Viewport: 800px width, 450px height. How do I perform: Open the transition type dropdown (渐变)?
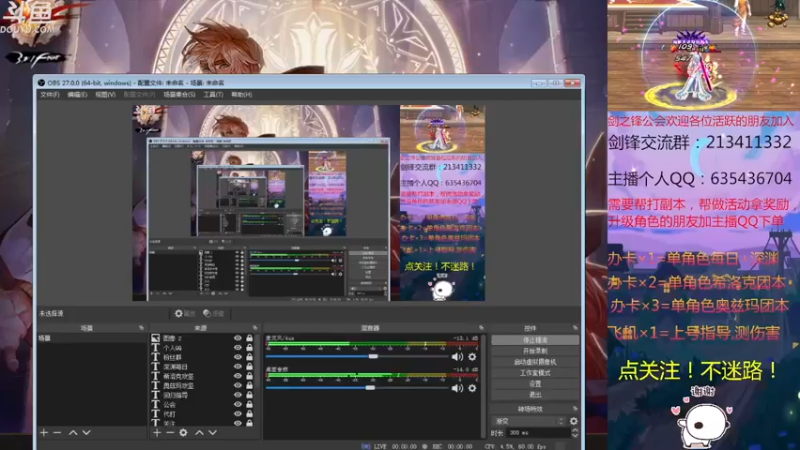(530, 421)
